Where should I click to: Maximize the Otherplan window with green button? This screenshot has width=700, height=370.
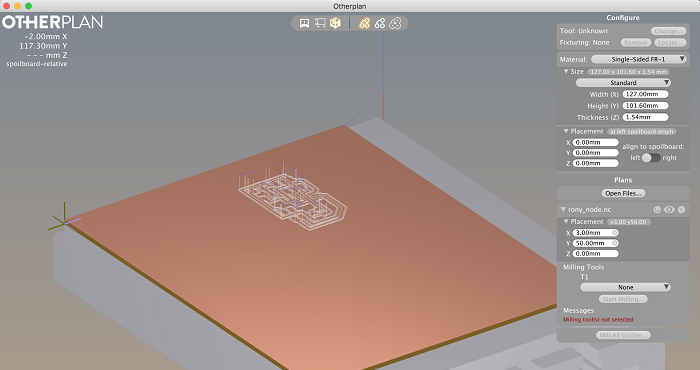coord(29,6)
